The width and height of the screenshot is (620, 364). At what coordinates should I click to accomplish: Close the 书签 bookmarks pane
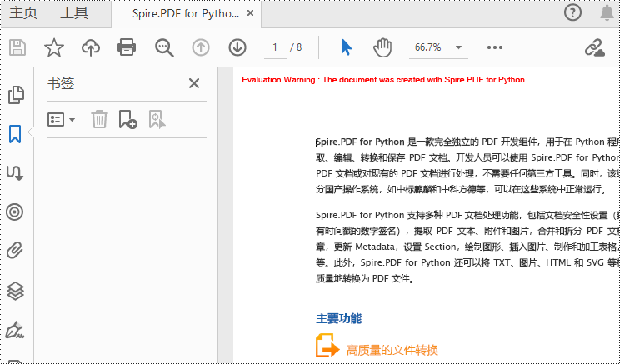(x=193, y=83)
